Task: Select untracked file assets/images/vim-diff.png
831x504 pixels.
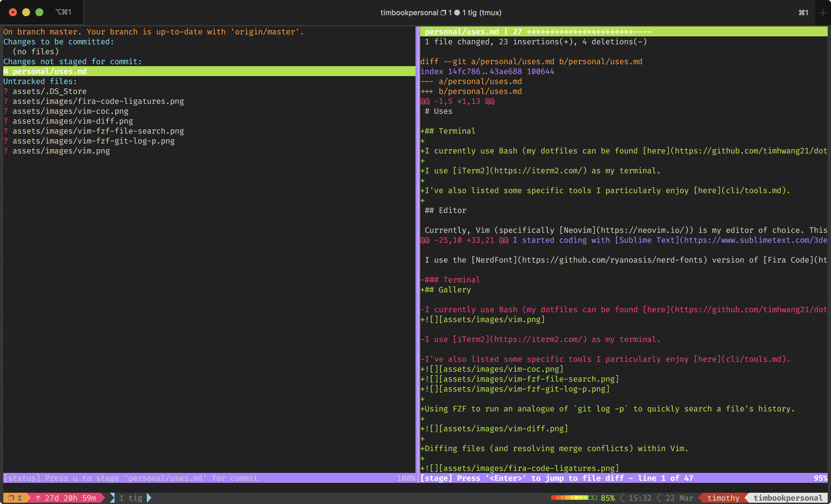Action: (x=72, y=121)
